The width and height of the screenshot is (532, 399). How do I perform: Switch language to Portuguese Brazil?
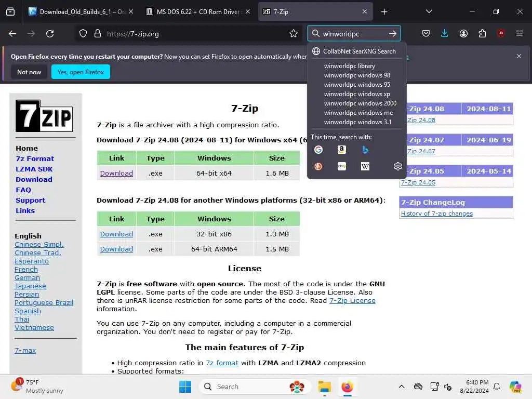click(x=44, y=302)
